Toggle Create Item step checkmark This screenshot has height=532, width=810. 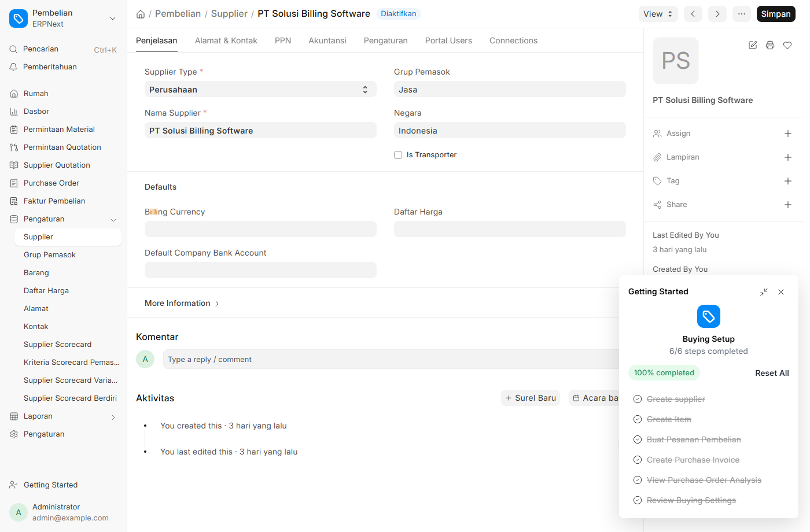click(x=638, y=419)
